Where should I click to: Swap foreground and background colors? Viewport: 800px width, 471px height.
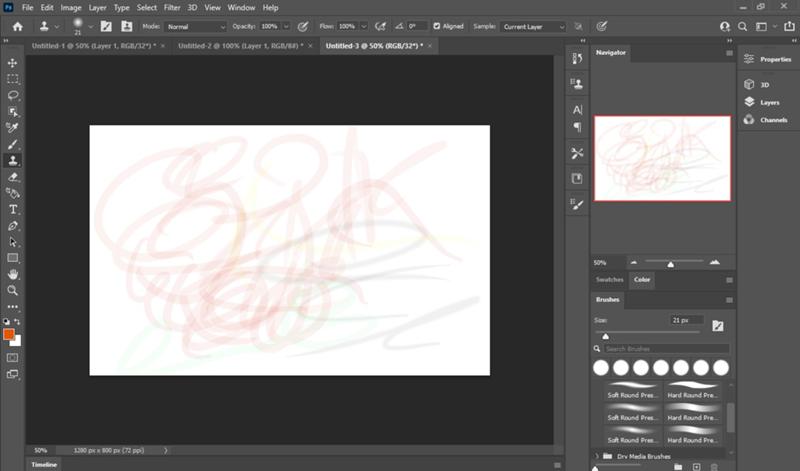tap(17, 321)
